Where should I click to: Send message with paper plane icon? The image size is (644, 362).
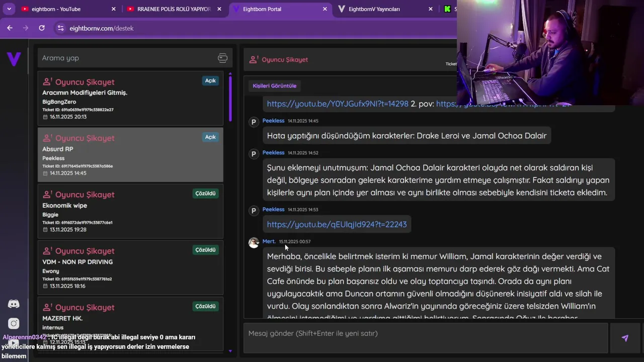click(x=625, y=338)
